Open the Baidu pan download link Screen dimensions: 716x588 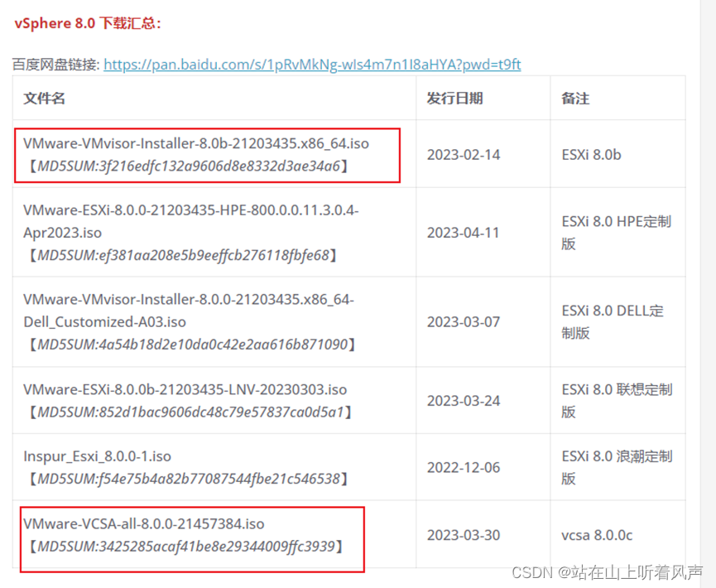point(312,64)
